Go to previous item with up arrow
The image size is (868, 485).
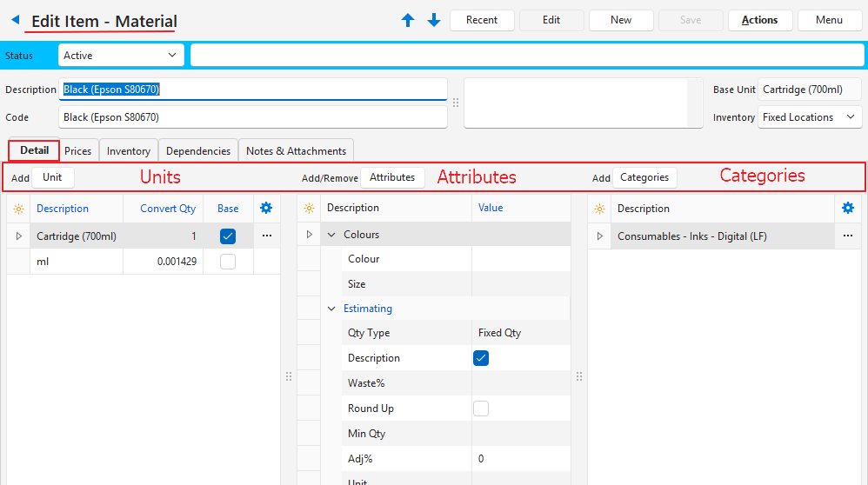click(408, 20)
